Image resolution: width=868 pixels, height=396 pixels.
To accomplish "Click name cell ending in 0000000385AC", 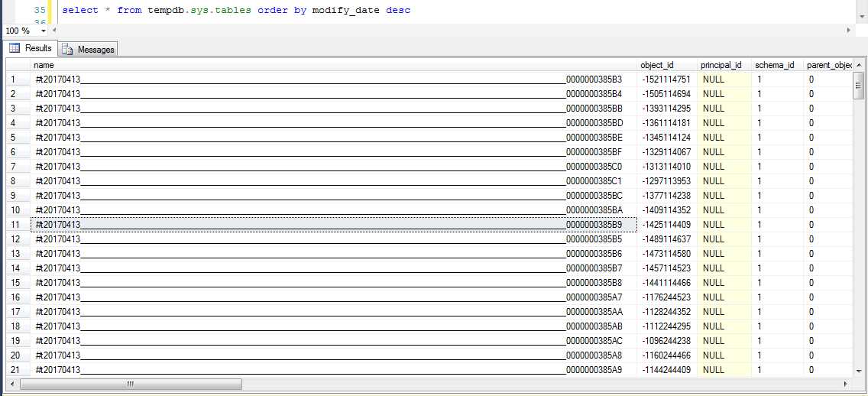I will 334,341.
